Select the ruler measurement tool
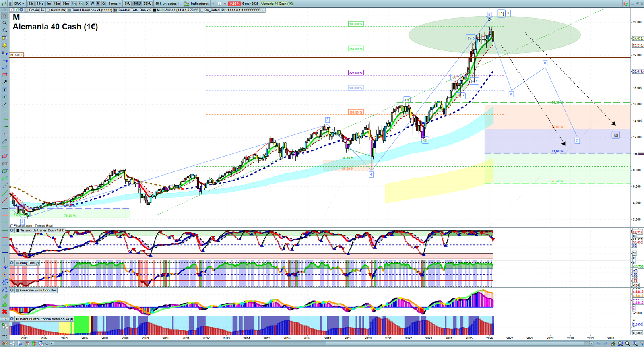This screenshot has height=347, width=644. 5,141
